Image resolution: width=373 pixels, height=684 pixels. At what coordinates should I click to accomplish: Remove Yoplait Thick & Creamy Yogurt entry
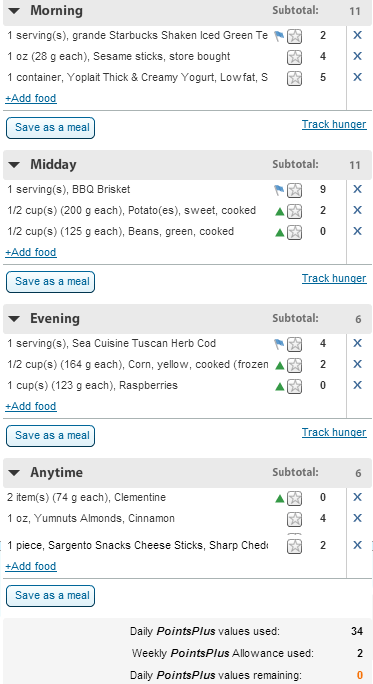coord(357,77)
